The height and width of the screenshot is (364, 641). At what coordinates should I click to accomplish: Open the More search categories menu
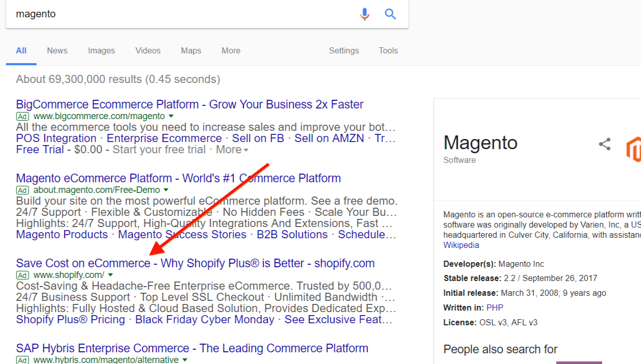point(231,50)
